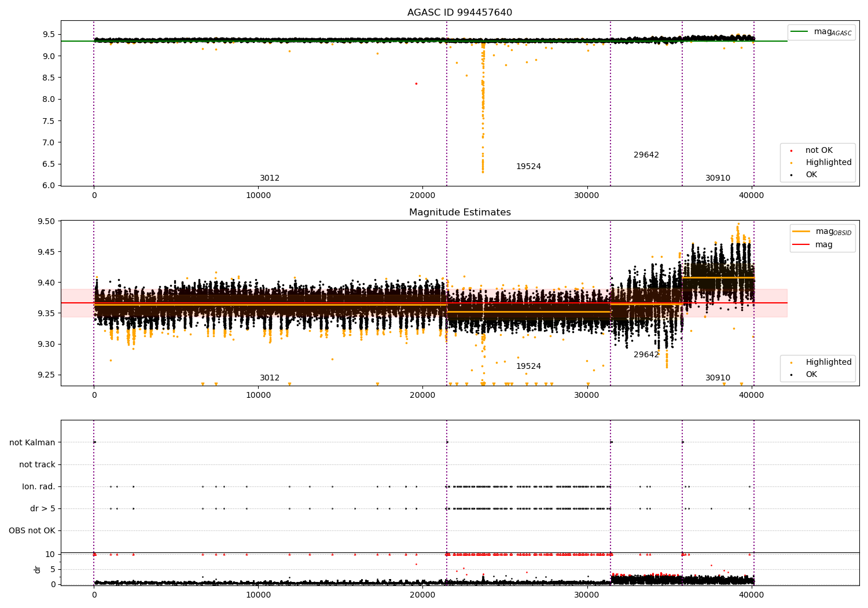Select the 'not track' y-axis label
Viewport: 868px width, 608px height.
pos(37,465)
